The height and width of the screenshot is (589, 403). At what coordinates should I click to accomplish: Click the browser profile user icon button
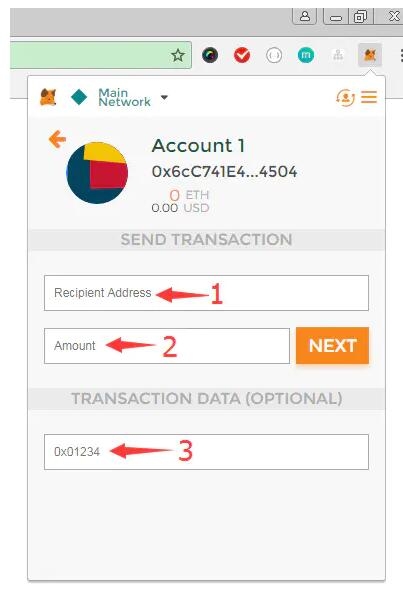click(305, 16)
